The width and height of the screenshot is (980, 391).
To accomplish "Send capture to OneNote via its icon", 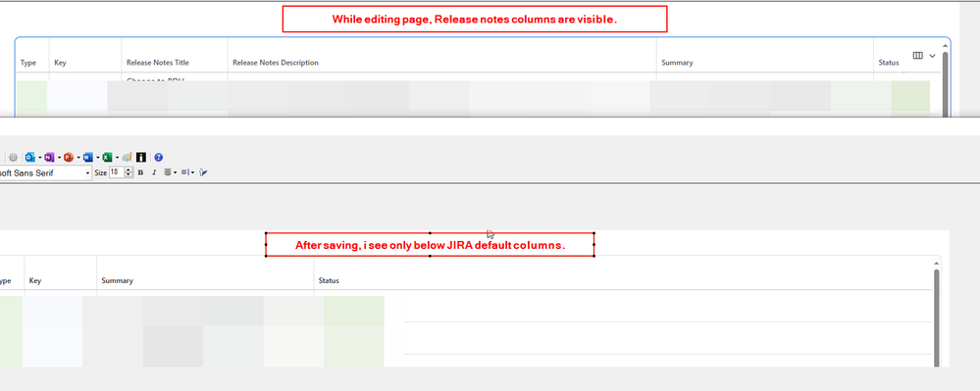I will [x=49, y=158].
